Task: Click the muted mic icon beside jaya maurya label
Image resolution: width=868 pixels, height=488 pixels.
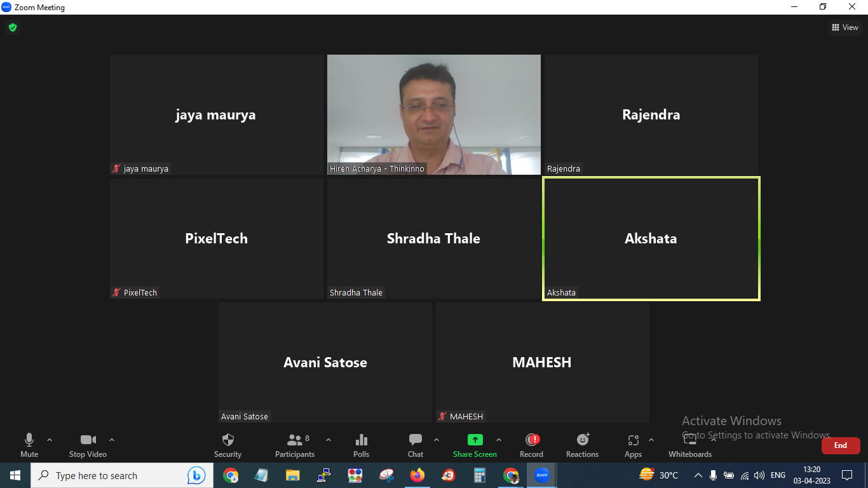Action: [x=116, y=169]
